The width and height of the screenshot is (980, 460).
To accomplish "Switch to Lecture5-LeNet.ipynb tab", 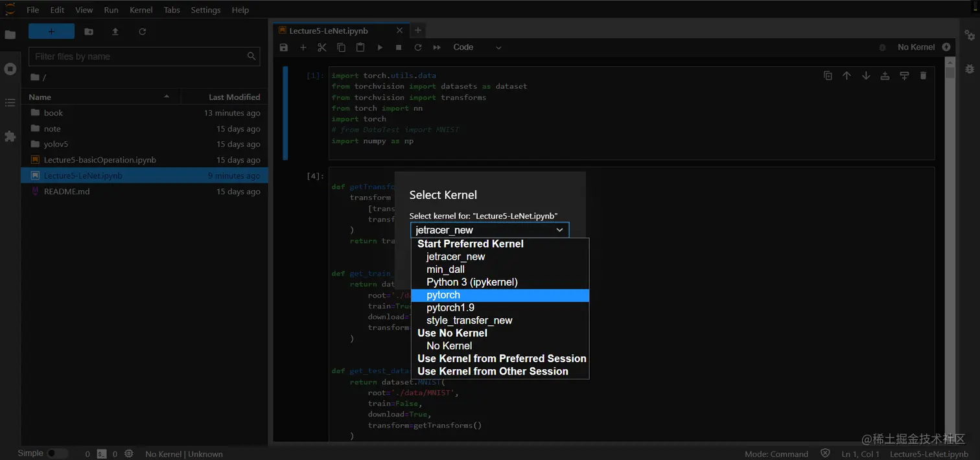I will [x=328, y=30].
